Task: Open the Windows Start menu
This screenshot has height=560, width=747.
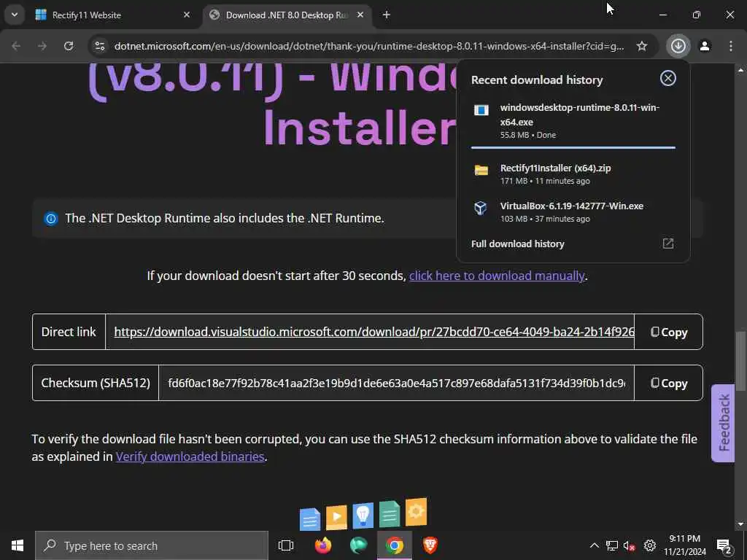Action: click(x=18, y=545)
